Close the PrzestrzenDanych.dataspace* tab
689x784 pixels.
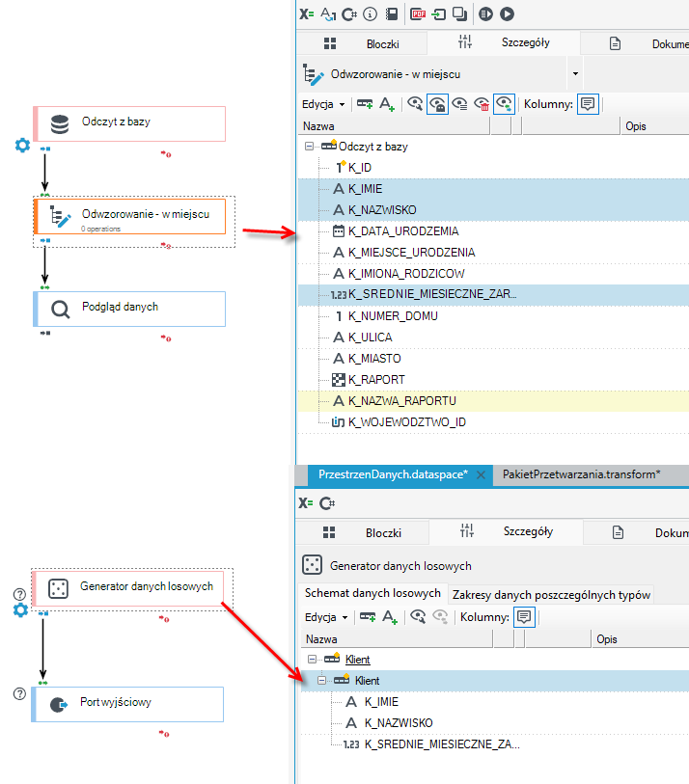click(x=481, y=475)
